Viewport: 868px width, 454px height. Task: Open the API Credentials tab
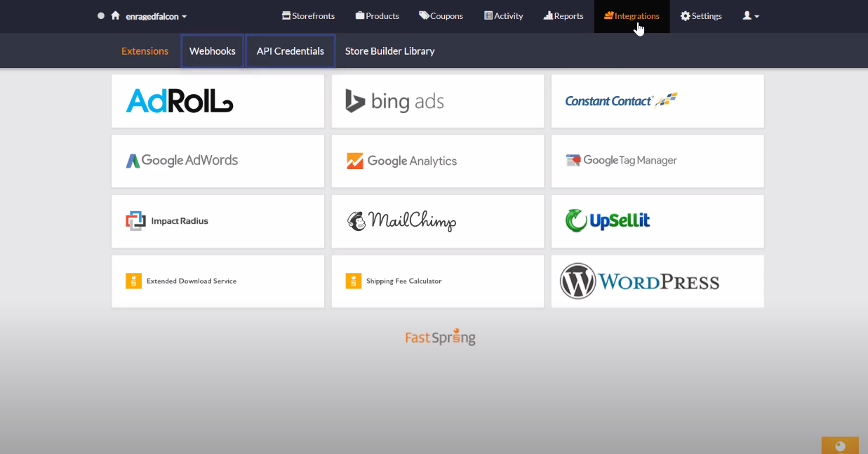(291, 51)
